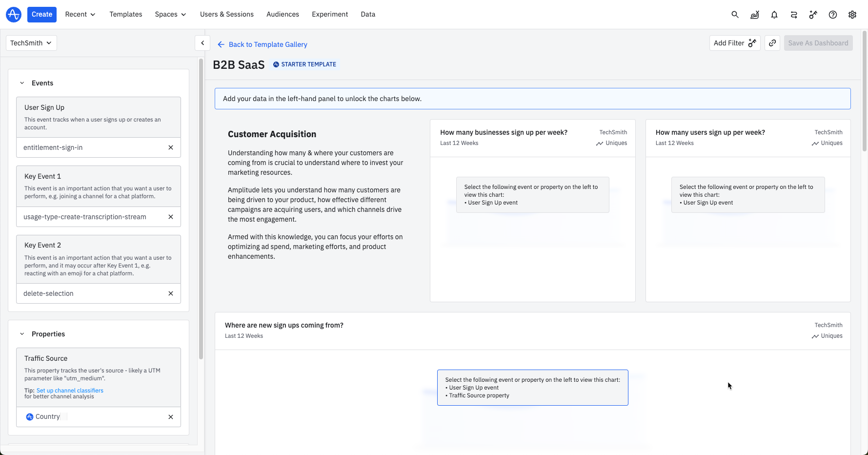Open the settings gear
The image size is (868, 455).
click(x=852, y=15)
